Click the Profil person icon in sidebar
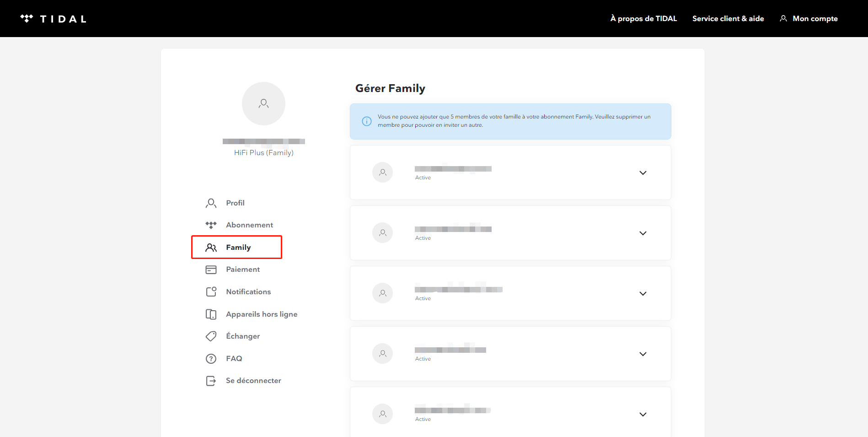This screenshot has height=437, width=868. (211, 203)
